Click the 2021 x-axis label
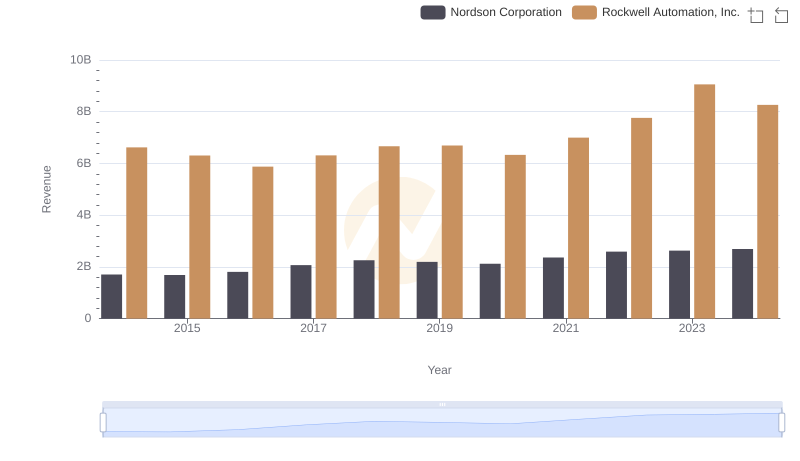The image size is (800, 461). [x=565, y=328]
